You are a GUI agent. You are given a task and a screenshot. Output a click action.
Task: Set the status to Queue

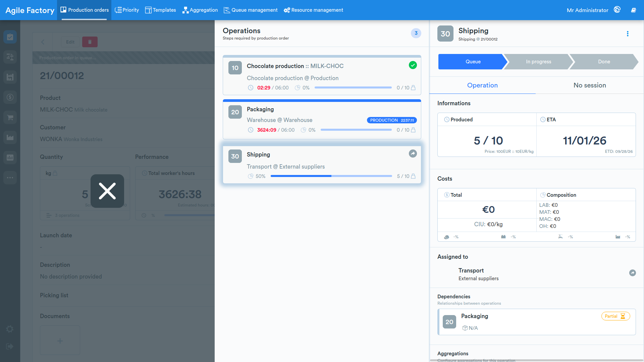click(x=473, y=62)
